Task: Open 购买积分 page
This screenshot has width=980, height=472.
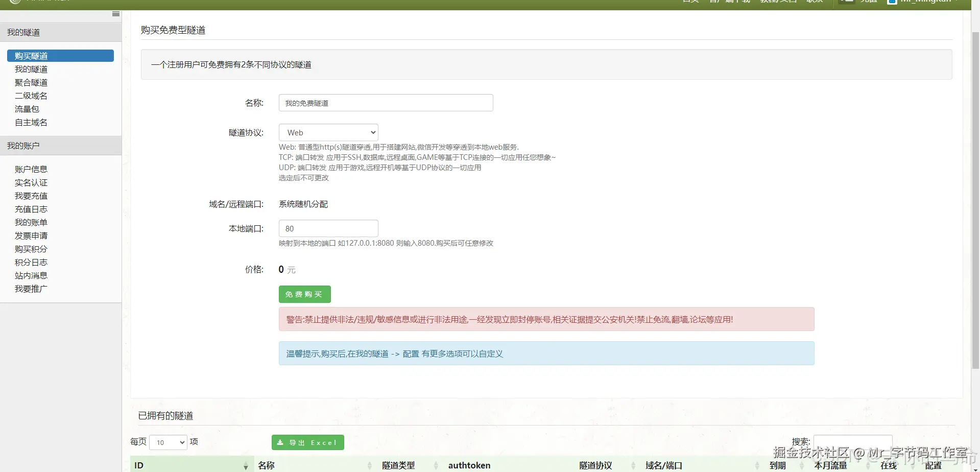Action: (x=31, y=249)
